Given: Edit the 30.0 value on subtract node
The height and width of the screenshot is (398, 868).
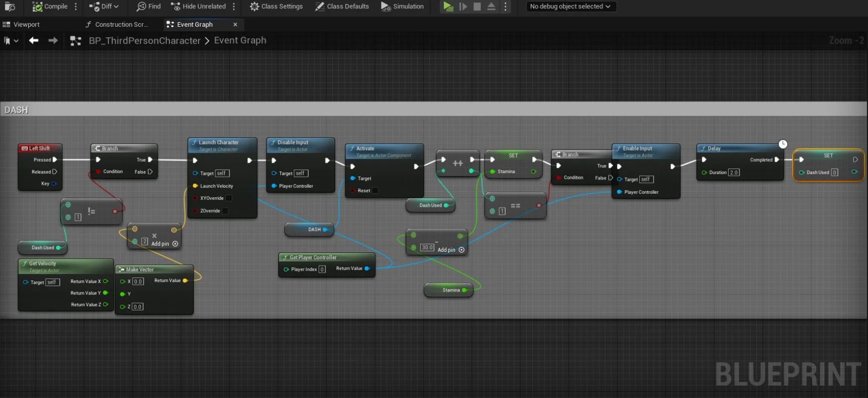Looking at the screenshot, I should (x=427, y=247).
